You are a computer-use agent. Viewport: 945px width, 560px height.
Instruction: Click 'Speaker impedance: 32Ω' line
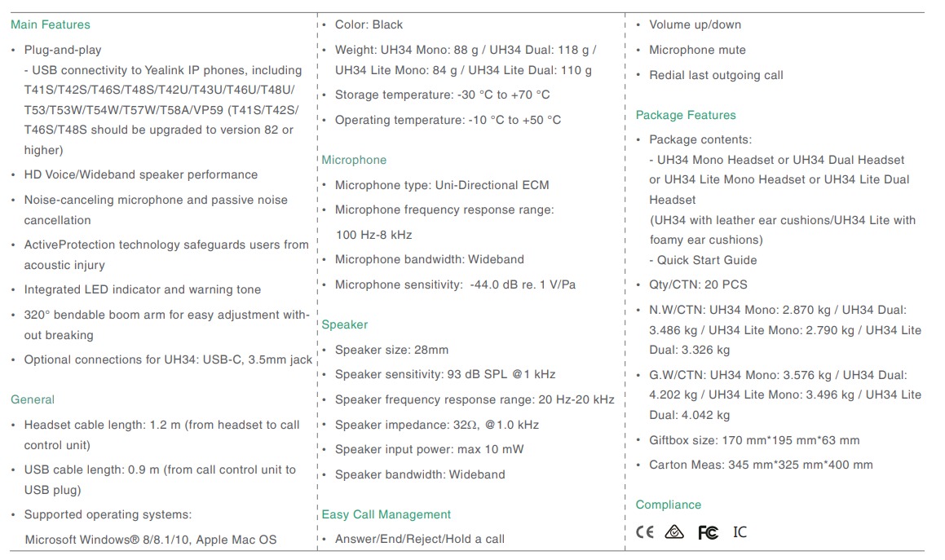437,425
